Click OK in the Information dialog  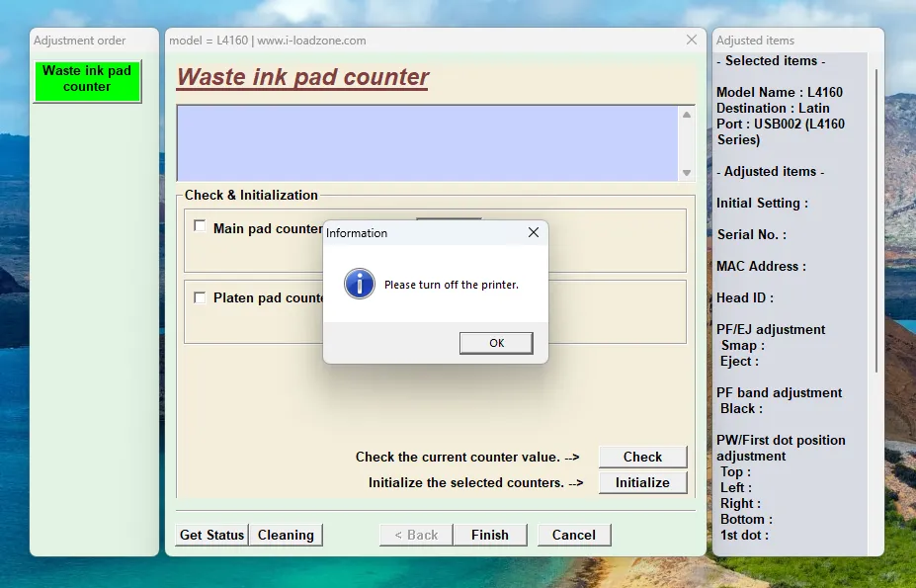pyautogui.click(x=496, y=343)
